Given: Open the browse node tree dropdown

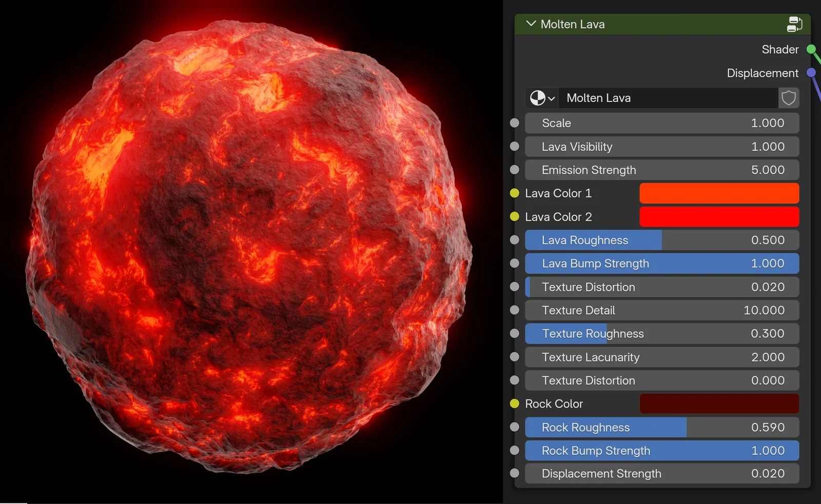Looking at the screenshot, I should [x=541, y=98].
